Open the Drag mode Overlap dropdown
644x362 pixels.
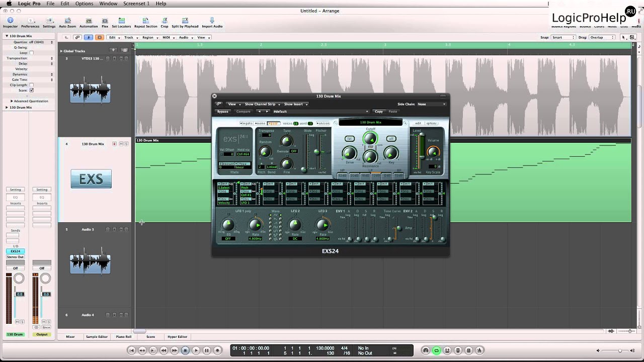click(602, 37)
